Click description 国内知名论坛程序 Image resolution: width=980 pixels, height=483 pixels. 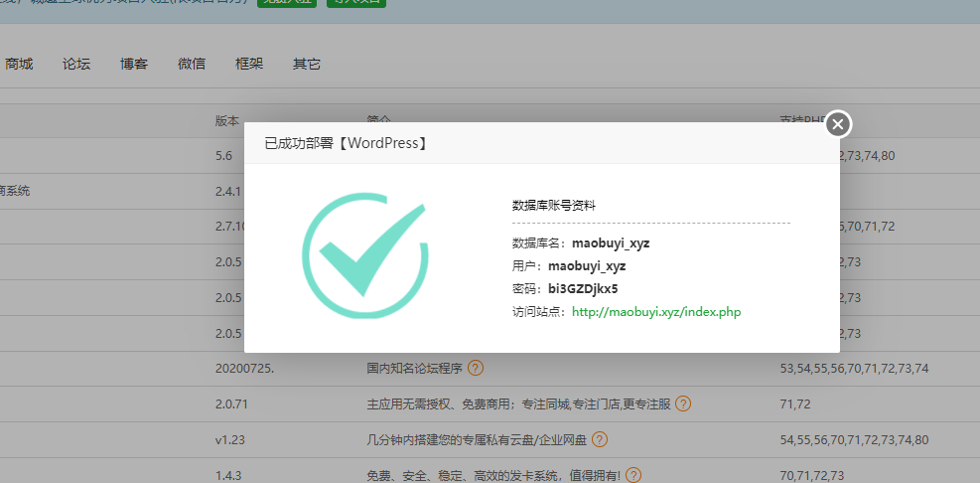pos(414,369)
